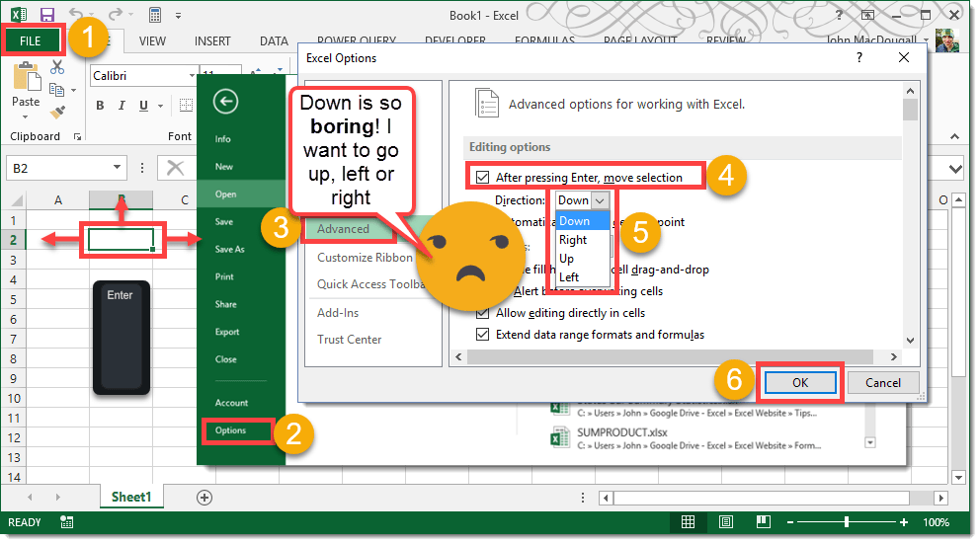Click the Paste clipboard icon
The image size is (980, 544).
coord(27,77)
